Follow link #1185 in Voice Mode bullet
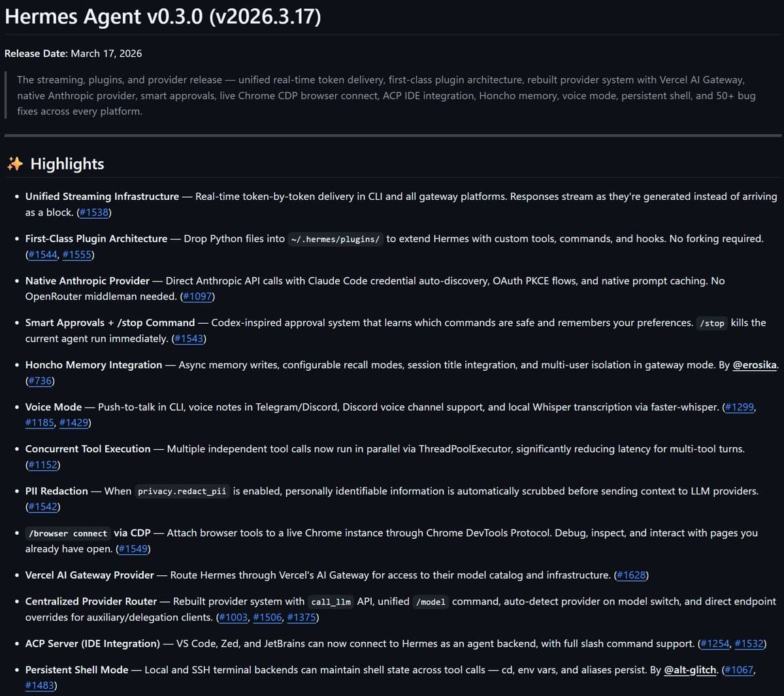Viewport: 784px width, 696px height. tap(39, 422)
